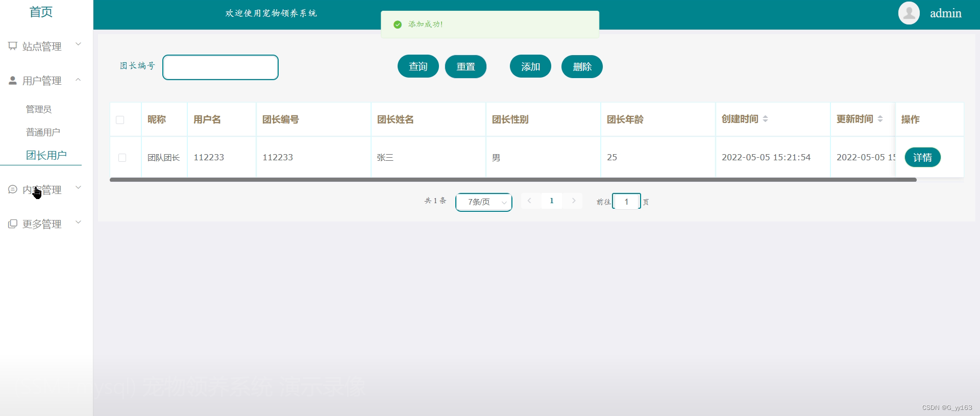Click the 更多管理 copy icon in sidebar

(13, 224)
